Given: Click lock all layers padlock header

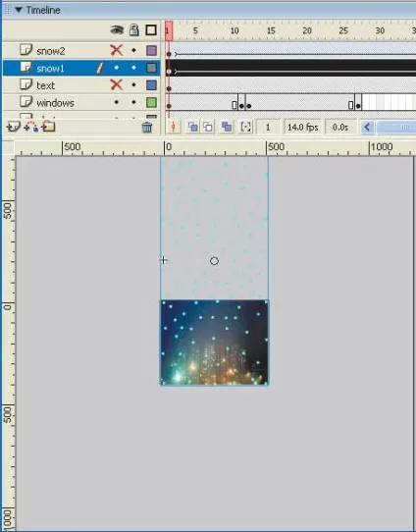Looking at the screenshot, I should [133, 30].
